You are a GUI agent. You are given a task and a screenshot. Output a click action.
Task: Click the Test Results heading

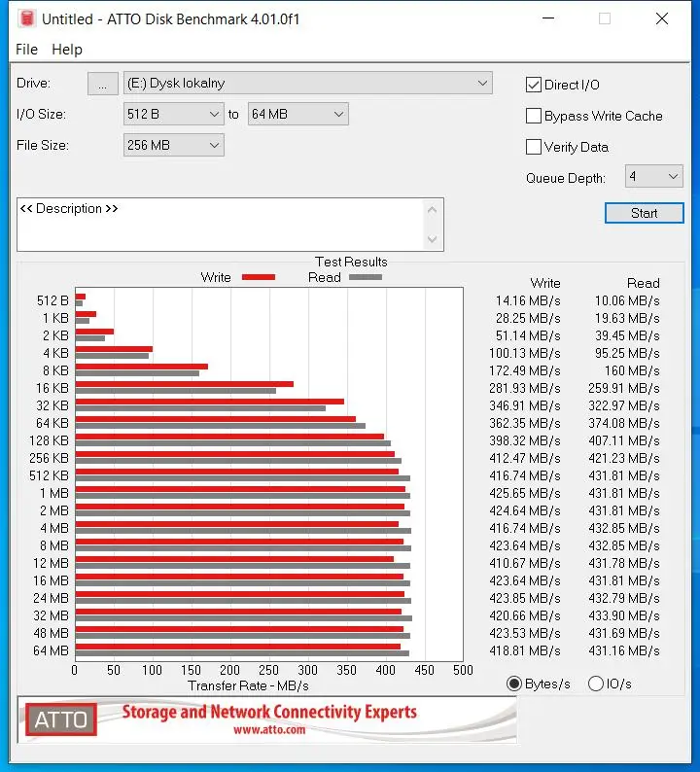pos(351,262)
